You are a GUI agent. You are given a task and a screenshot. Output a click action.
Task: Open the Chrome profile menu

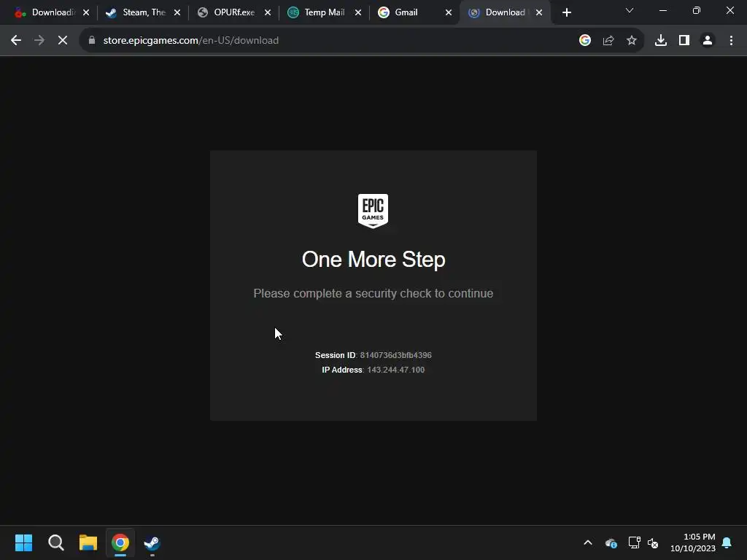(708, 41)
